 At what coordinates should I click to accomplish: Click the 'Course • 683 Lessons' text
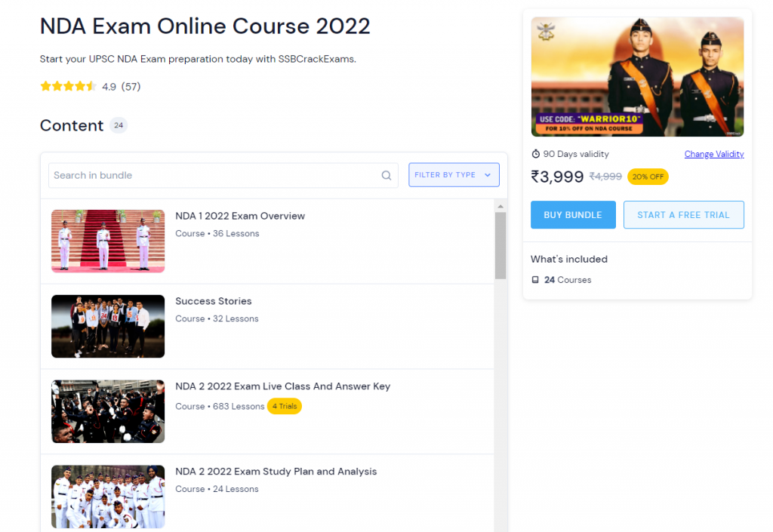coord(220,407)
